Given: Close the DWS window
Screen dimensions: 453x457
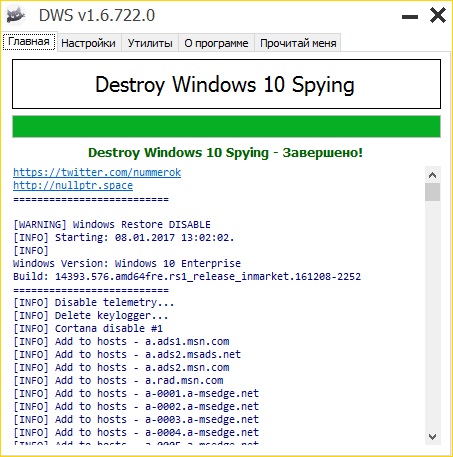Looking at the screenshot, I should [437, 15].
